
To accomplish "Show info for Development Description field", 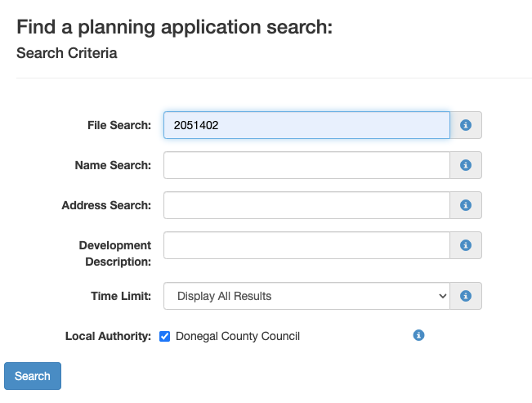I will 466,245.
